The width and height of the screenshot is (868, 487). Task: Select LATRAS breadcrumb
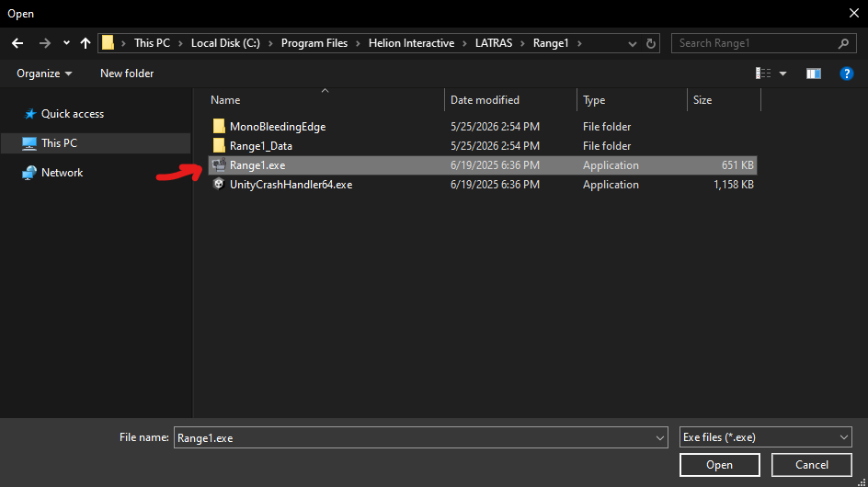coord(494,43)
